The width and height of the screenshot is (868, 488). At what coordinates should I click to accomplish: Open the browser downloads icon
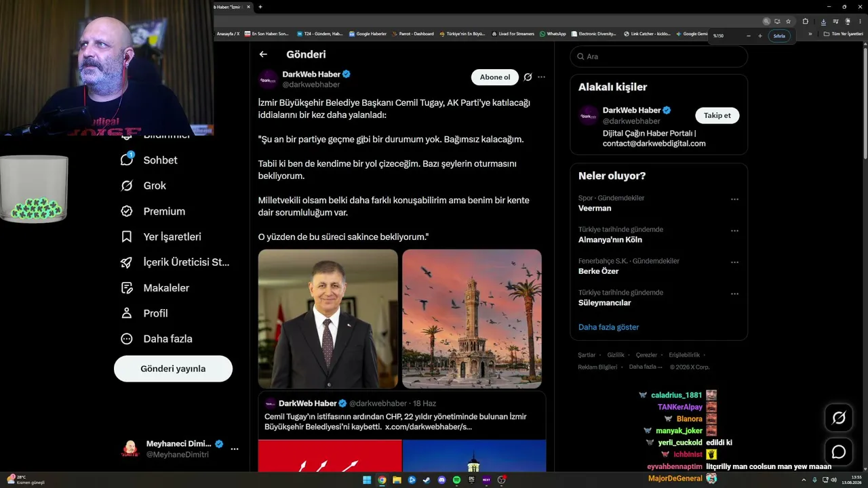(x=823, y=21)
